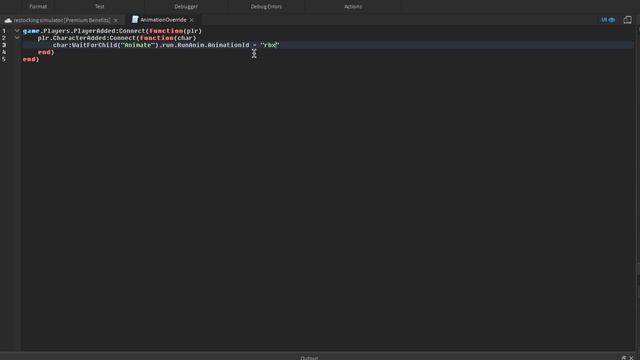Open the Test ribbon section

(x=100, y=7)
